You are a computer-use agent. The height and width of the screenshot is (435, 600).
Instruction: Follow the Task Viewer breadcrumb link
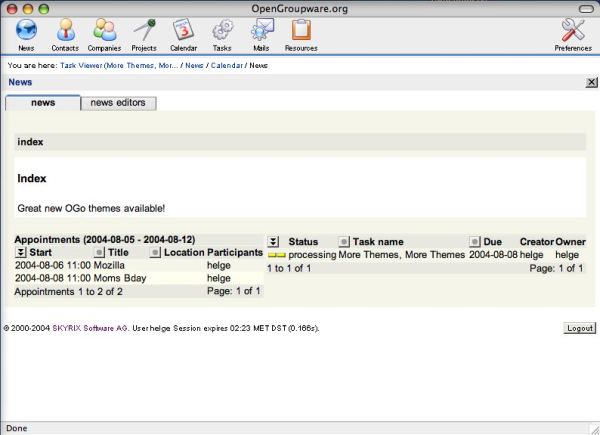[x=119, y=65]
